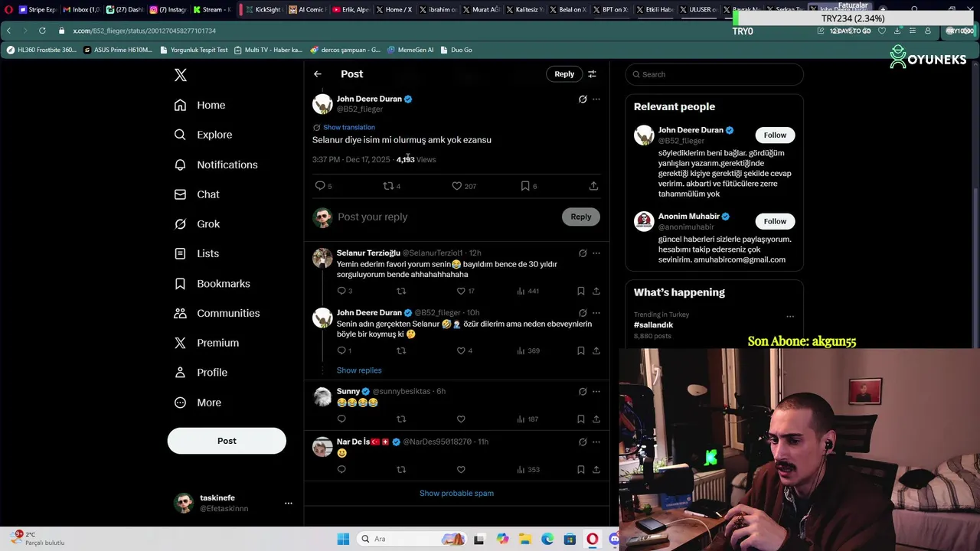Viewport: 980px width, 551px height.
Task: Click the Reply button in post header
Action: coord(564,74)
